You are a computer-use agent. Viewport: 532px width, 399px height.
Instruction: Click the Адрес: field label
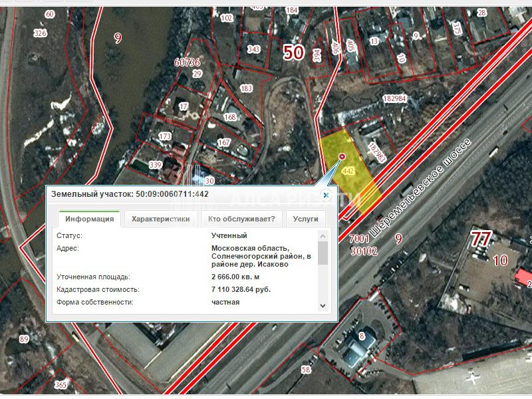(68, 248)
